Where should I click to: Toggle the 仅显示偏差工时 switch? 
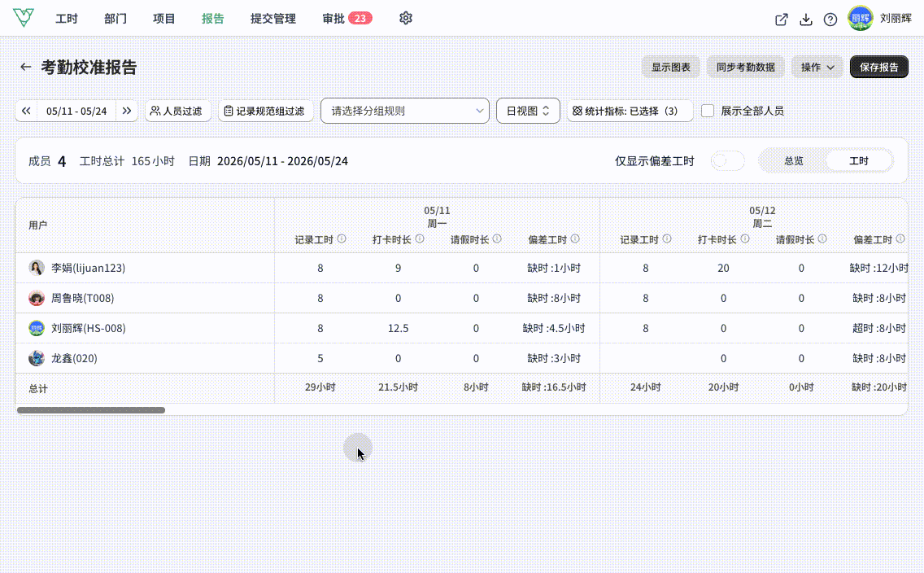click(x=727, y=161)
